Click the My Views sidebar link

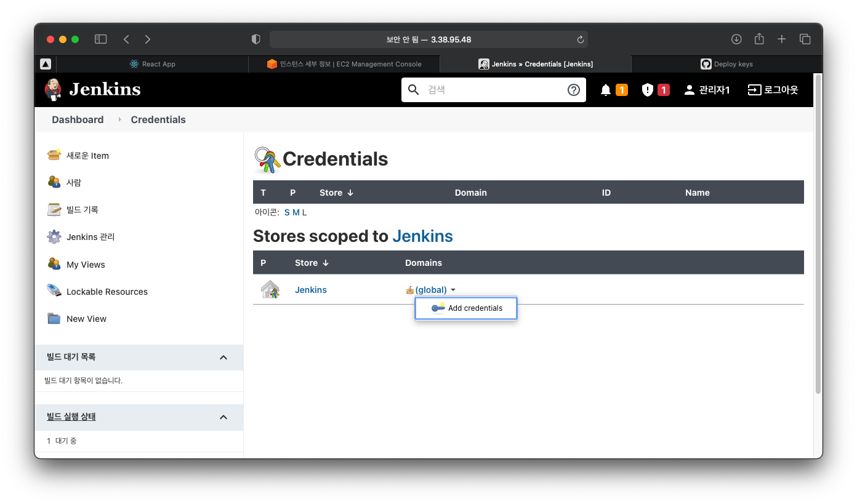point(86,265)
